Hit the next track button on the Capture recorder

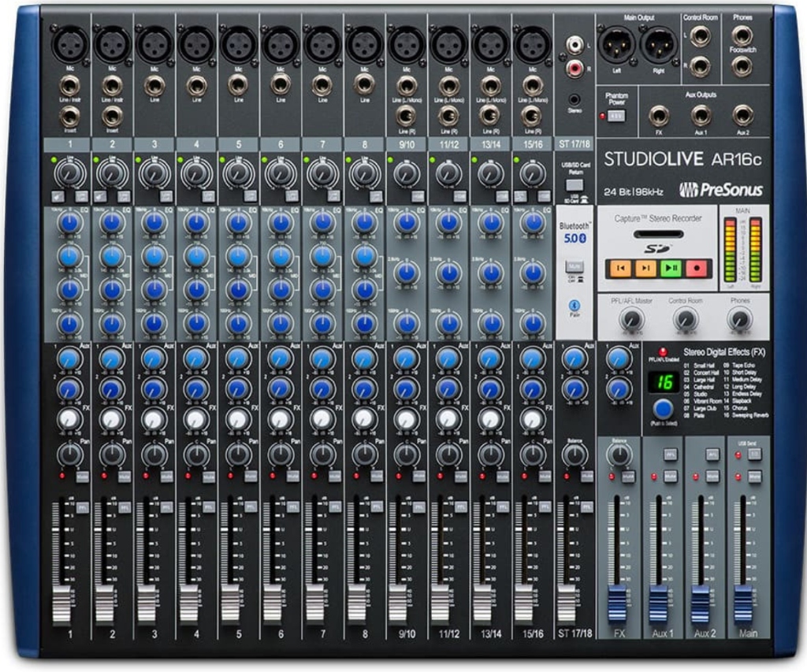point(645,268)
